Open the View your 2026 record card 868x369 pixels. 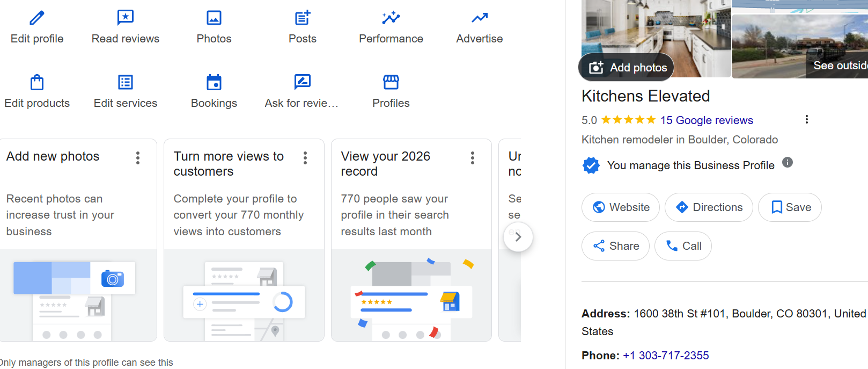click(411, 240)
